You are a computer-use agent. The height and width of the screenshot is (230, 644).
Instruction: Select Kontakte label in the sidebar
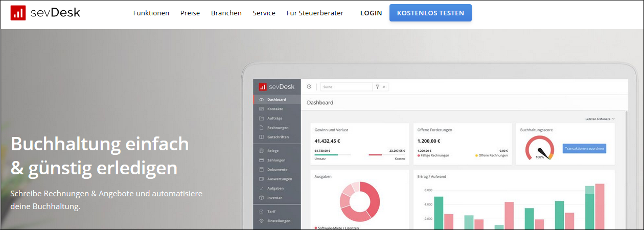[275, 109]
